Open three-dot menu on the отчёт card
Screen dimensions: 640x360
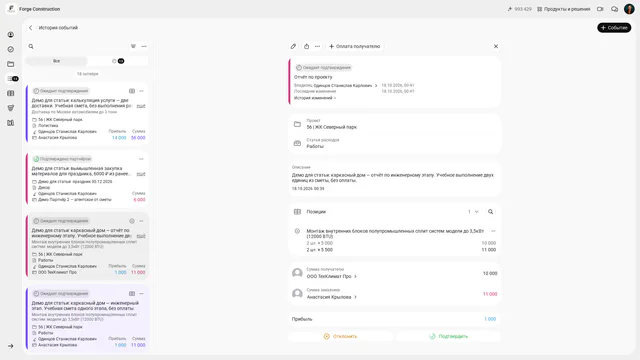(x=141, y=221)
